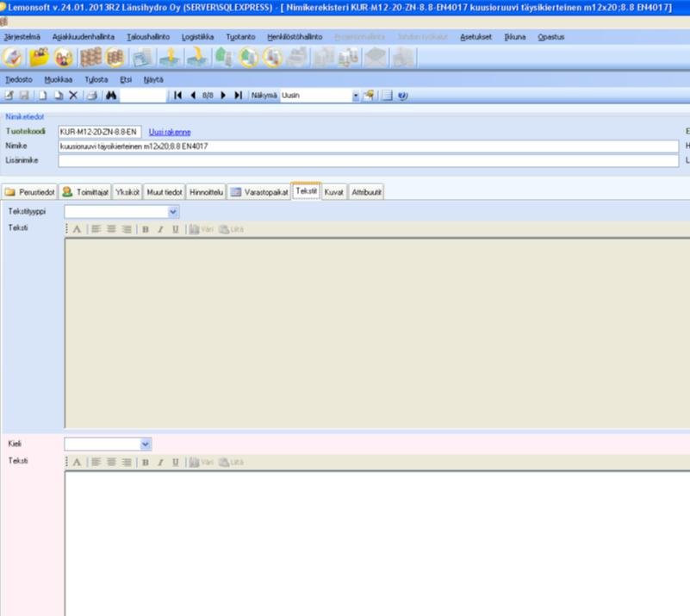Screen dimensions: 690x616
Task: Click the save diskette icon
Action: click(x=24, y=96)
